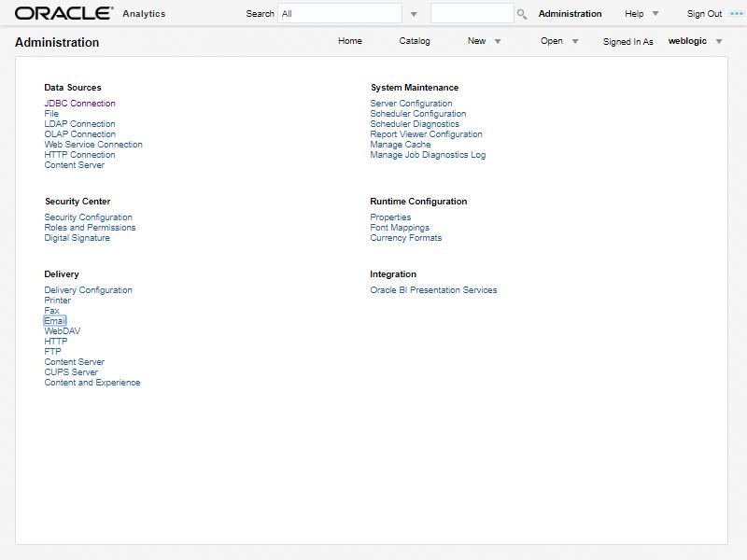The width and height of the screenshot is (747, 560).
Task: Open LDAP Connection link
Action: point(79,124)
